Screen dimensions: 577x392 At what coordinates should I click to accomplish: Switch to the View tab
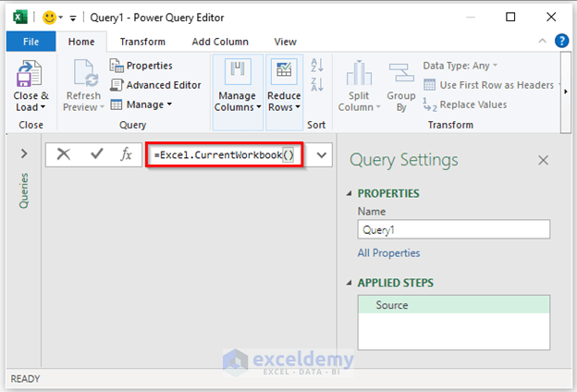[285, 42]
